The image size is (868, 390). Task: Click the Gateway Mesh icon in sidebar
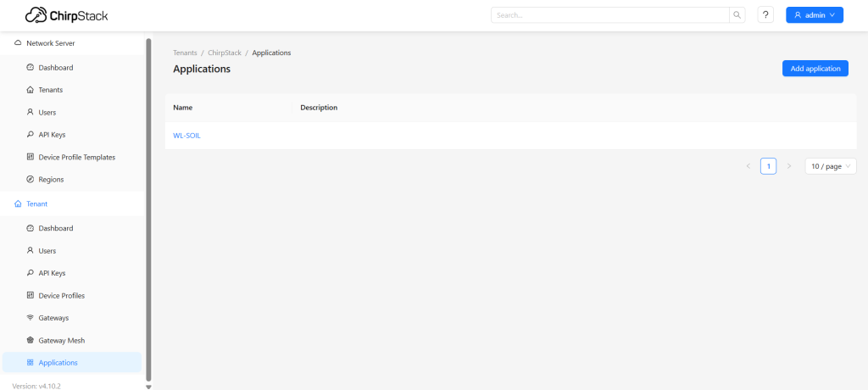point(30,340)
